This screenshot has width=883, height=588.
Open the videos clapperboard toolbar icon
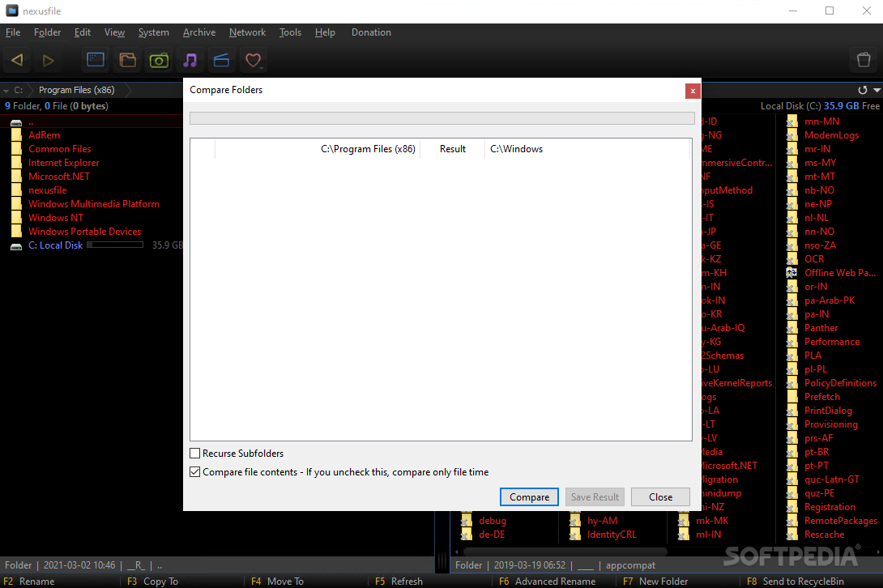coord(221,60)
